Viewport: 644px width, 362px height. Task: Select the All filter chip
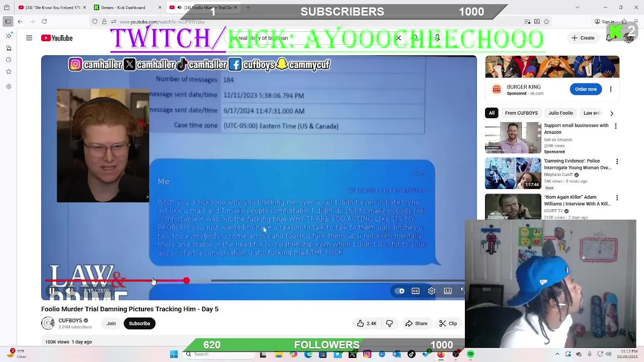pyautogui.click(x=492, y=113)
